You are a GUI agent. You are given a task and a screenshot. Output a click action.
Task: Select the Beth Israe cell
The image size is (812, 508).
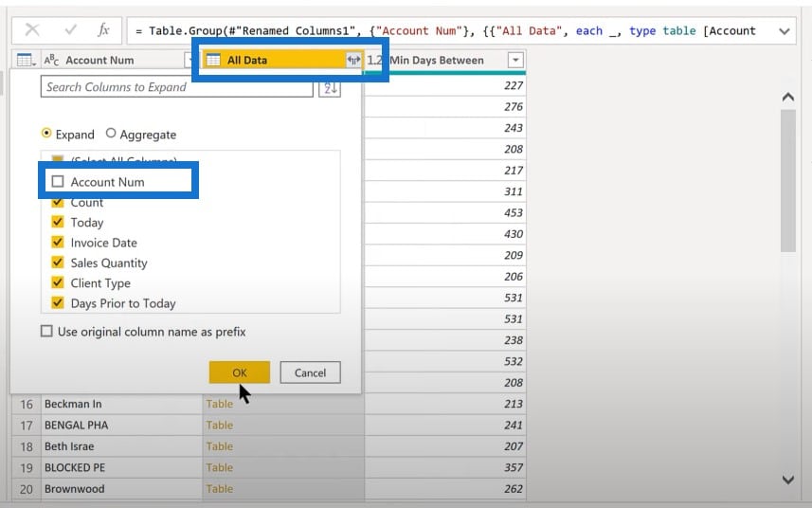121,446
